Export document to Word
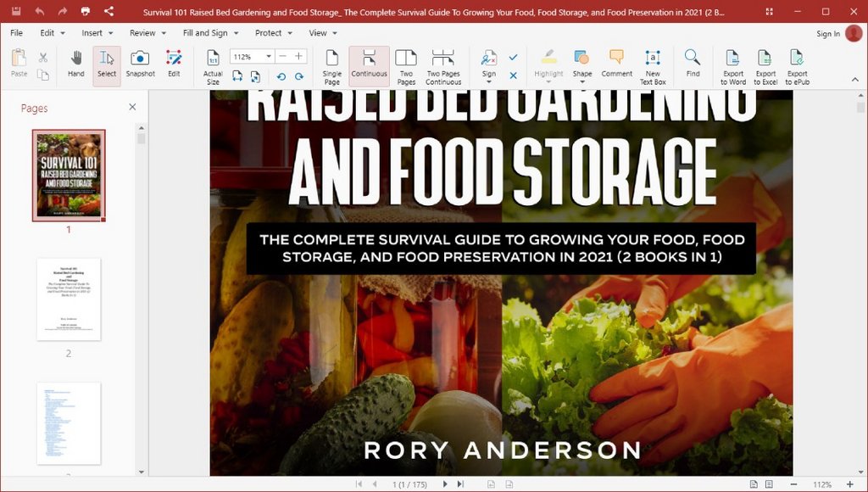Image resolution: width=868 pixels, height=492 pixels. click(x=733, y=68)
